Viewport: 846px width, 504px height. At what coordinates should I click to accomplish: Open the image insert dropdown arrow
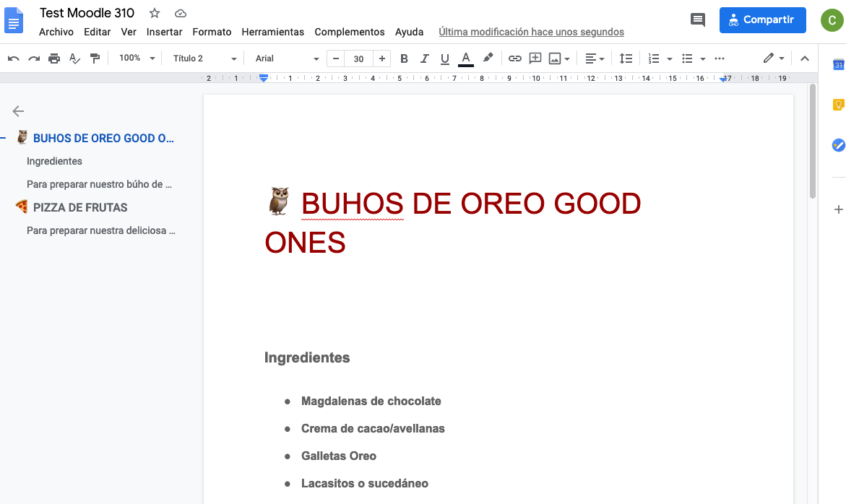click(x=567, y=58)
